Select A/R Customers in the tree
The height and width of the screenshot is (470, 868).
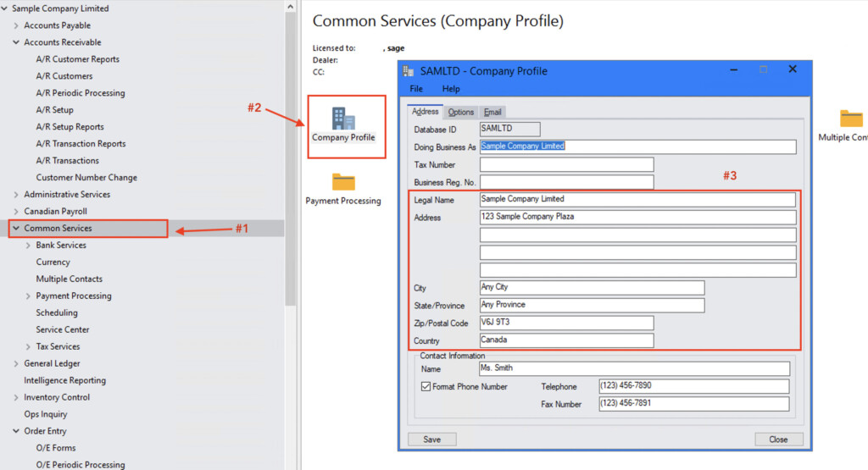(x=64, y=76)
